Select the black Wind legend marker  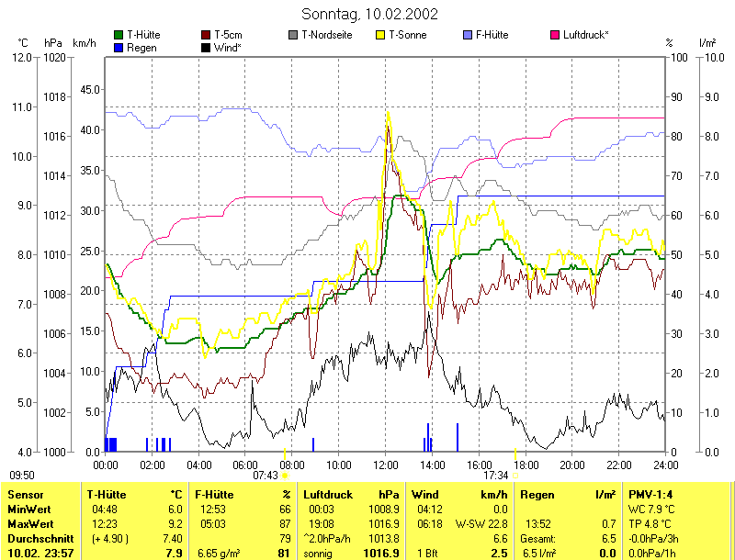[206, 47]
